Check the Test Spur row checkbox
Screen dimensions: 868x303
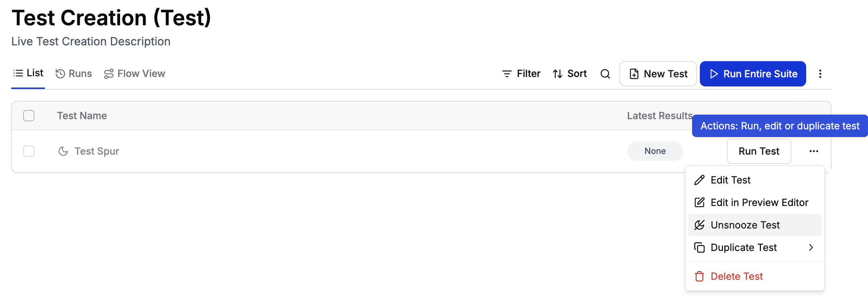tap(29, 151)
